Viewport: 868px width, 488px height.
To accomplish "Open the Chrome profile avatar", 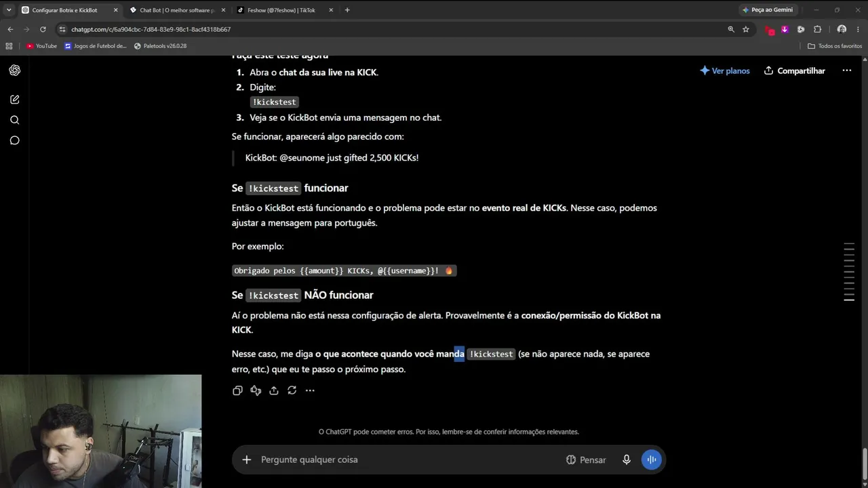I will point(842,29).
